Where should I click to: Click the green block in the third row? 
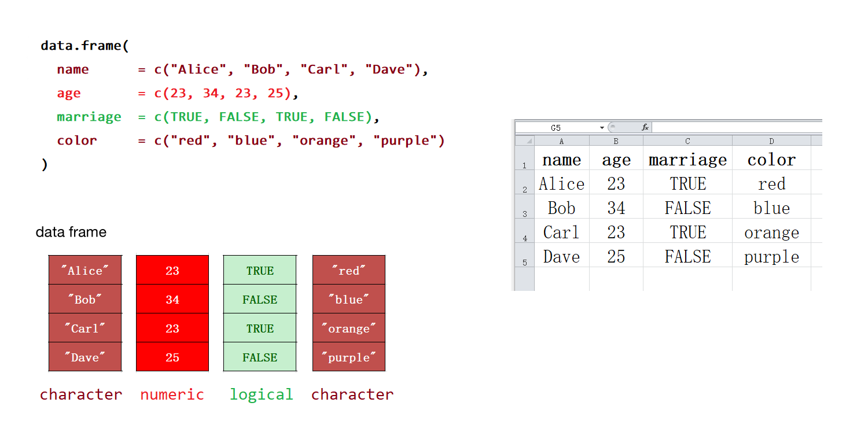point(260,328)
